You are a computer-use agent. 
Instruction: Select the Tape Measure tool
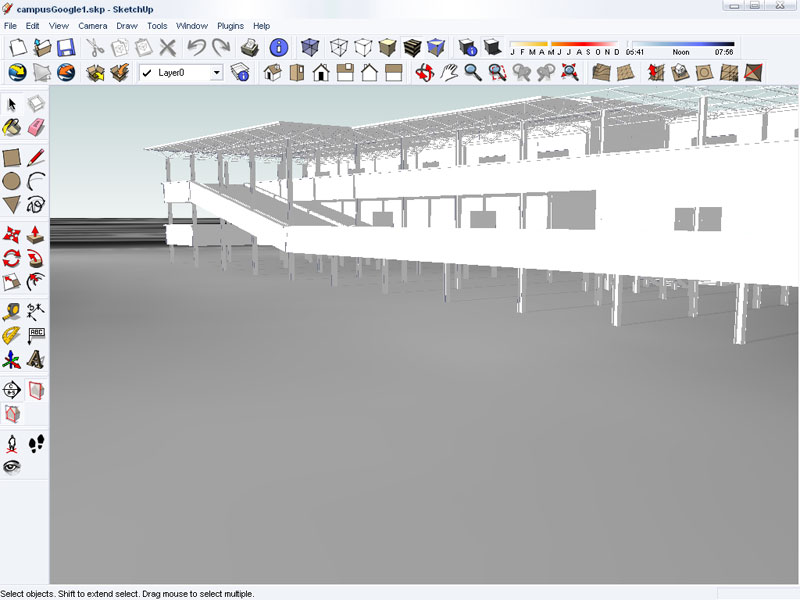tap(12, 311)
